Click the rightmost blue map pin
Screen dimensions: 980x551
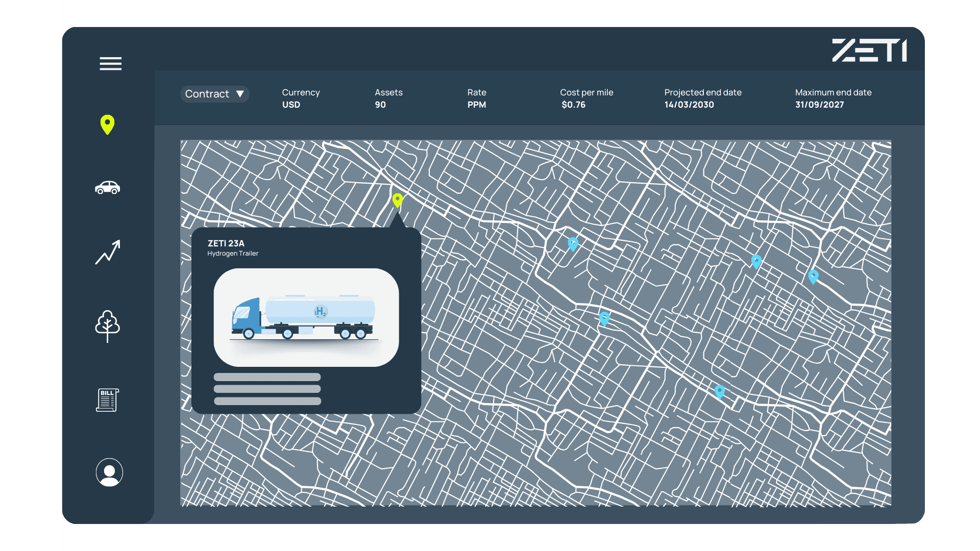pos(813,276)
